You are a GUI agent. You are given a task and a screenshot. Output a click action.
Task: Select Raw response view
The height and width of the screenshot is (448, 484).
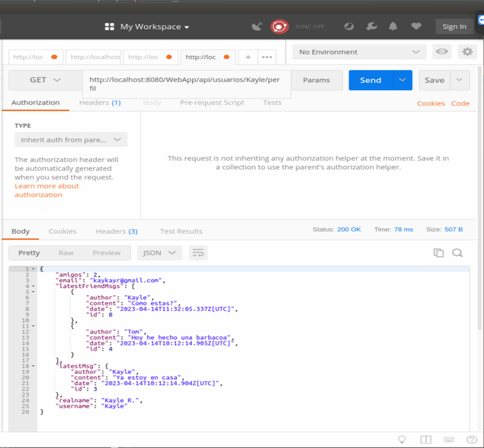[66, 253]
